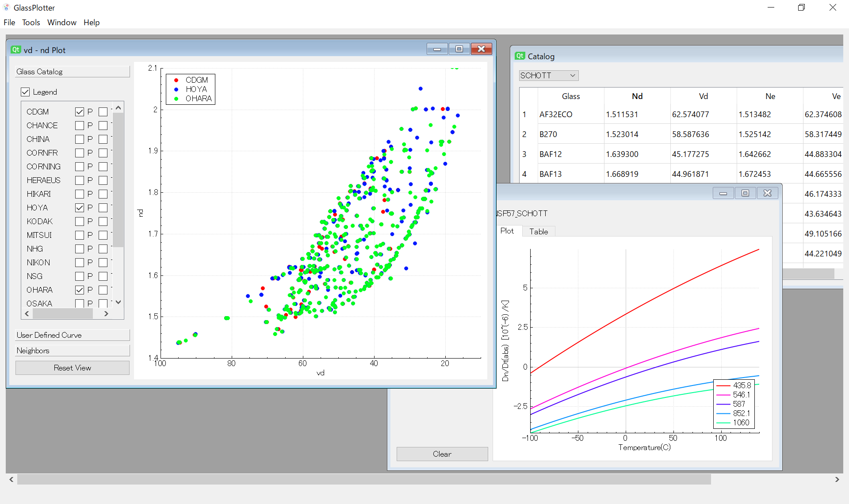Click the red CDGM legend marker
The height and width of the screenshot is (504, 849).
coord(176,80)
